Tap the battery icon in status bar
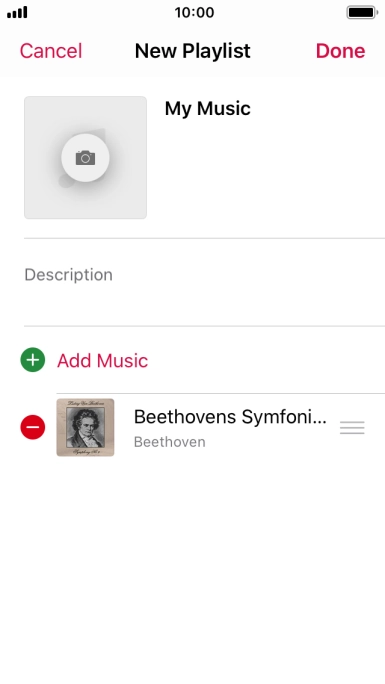Screen dimensions: 385x684 (362, 12)
